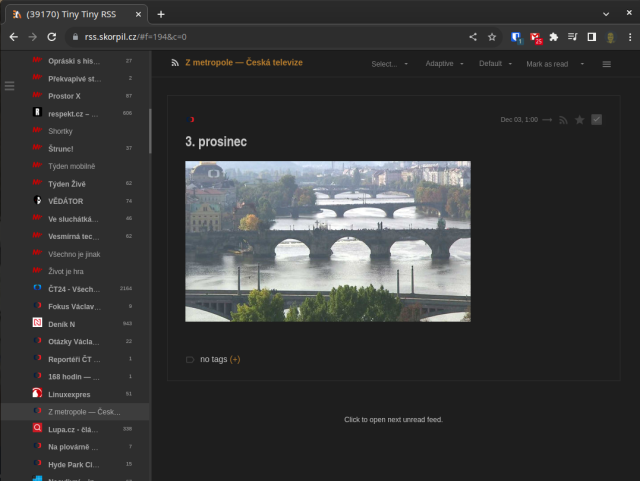Click the respekt.cz feed icon

click(37, 113)
